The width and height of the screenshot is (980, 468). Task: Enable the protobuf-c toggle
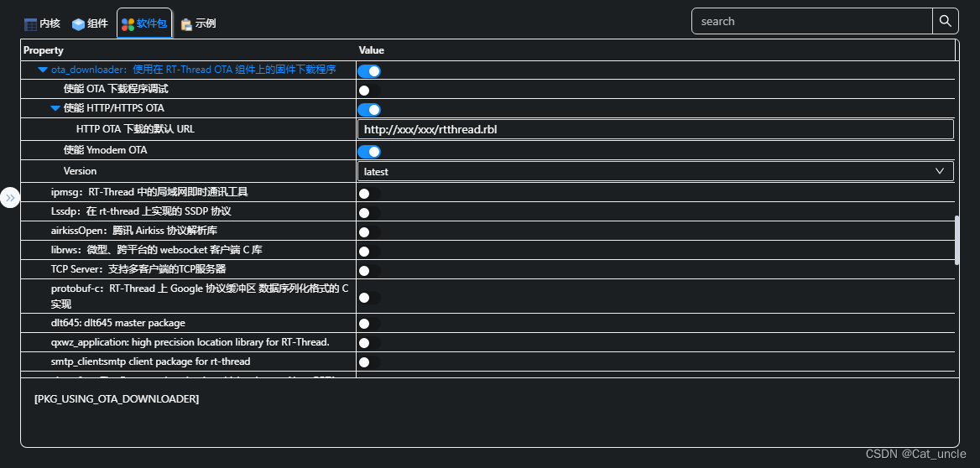click(x=368, y=298)
